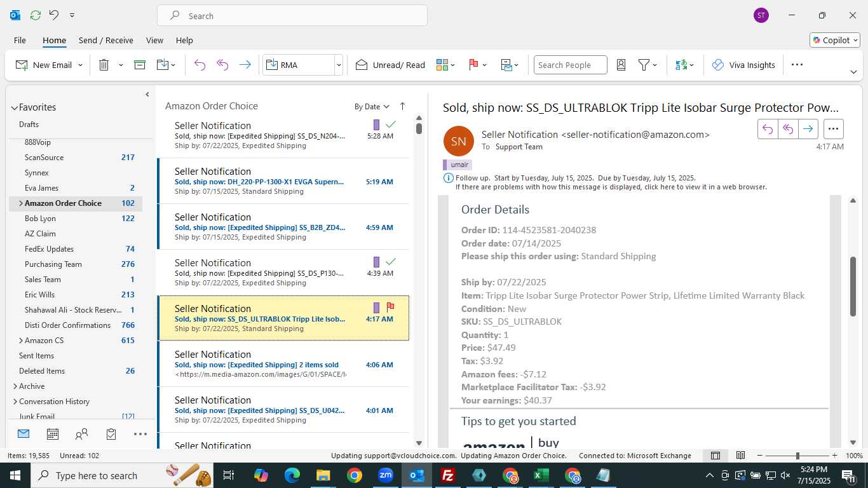This screenshot has height=488, width=868.
Task: Click the zoom in plus button
Action: point(834,456)
